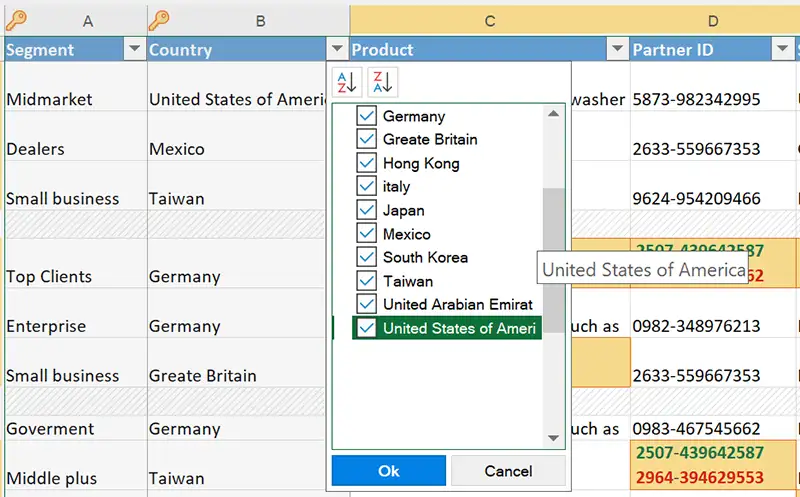Select the Enterprise segment cell

[76, 313]
